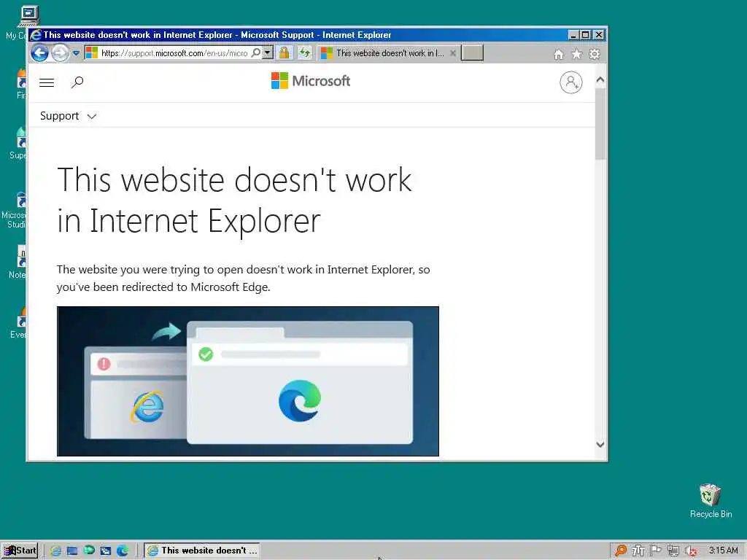
Task: Open the Start menu
Action: tap(20, 551)
